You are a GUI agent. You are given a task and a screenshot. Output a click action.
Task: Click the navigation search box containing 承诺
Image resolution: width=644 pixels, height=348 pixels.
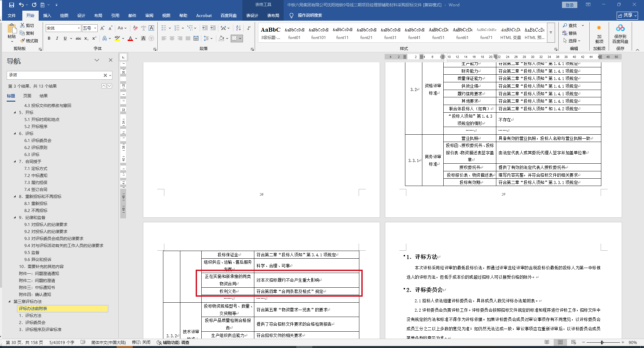55,75
